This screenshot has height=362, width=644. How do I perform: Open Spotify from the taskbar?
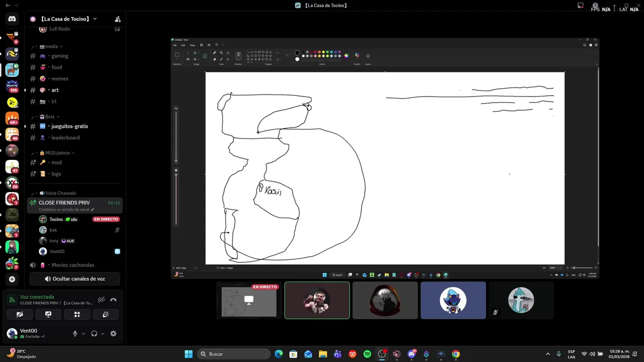click(367, 354)
